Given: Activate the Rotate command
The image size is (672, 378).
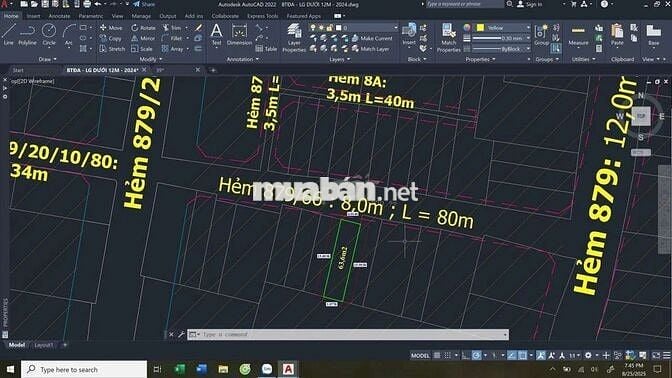Looking at the screenshot, I should pos(144,27).
